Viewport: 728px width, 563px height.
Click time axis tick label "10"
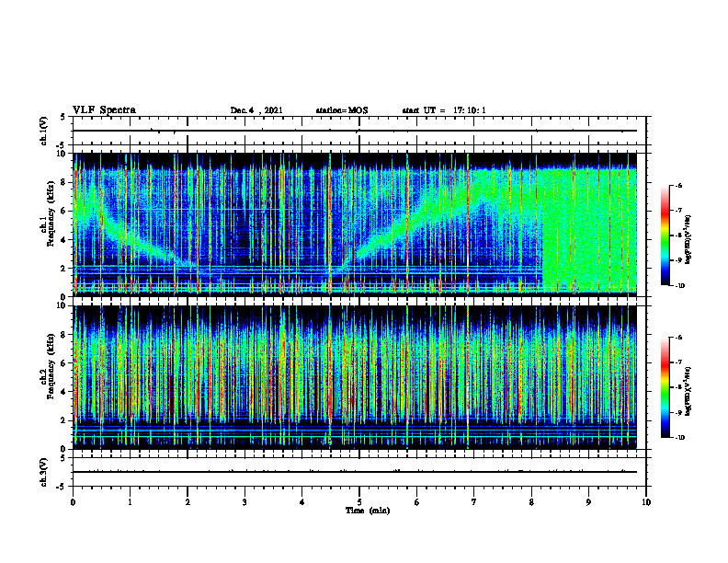coord(646,502)
